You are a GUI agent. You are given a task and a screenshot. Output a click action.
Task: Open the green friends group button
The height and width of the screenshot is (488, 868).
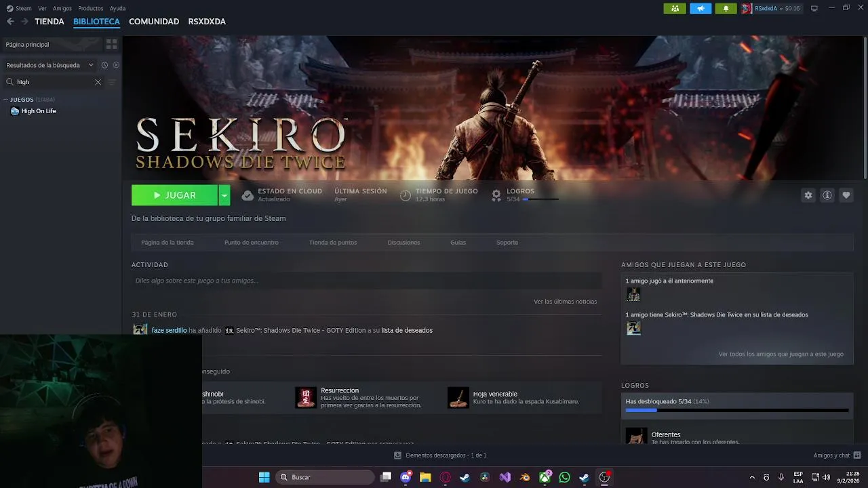click(674, 8)
